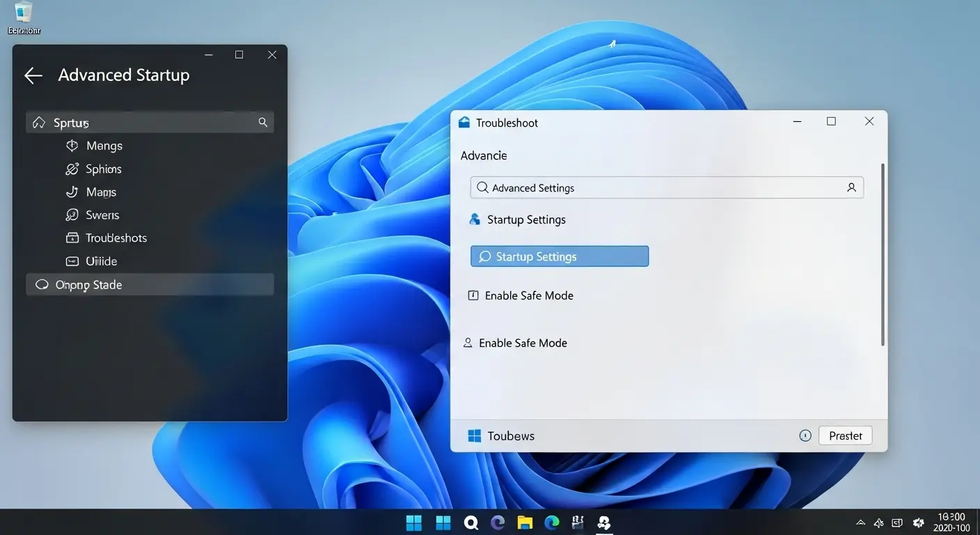Select the Mangs icon in the sidebar

pyautogui.click(x=72, y=146)
